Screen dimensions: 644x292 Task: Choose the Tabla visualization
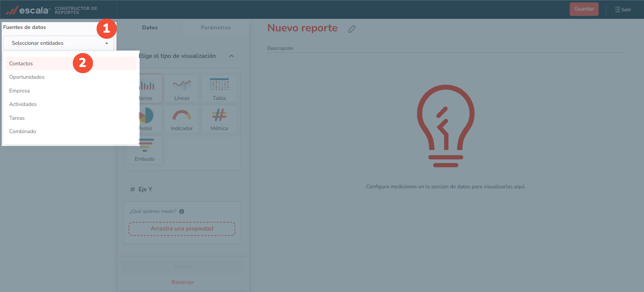[219, 89]
